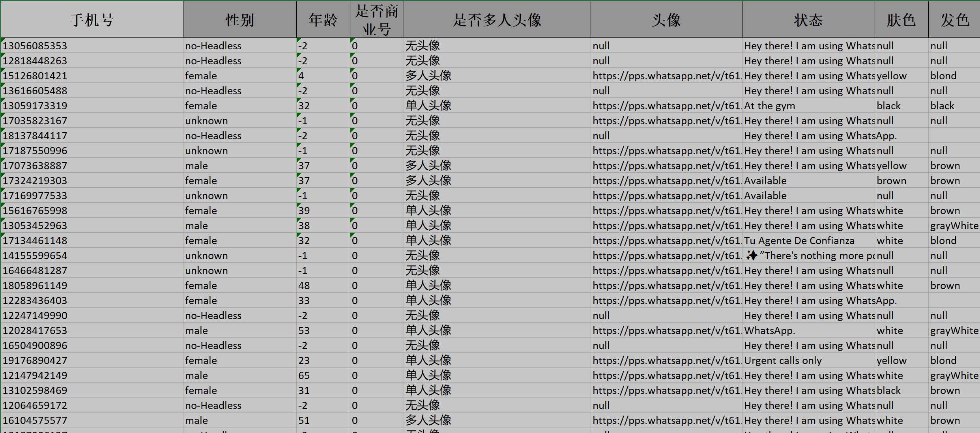
Task: Select hair color grayWhite for 13053452963
Action: click(954, 226)
